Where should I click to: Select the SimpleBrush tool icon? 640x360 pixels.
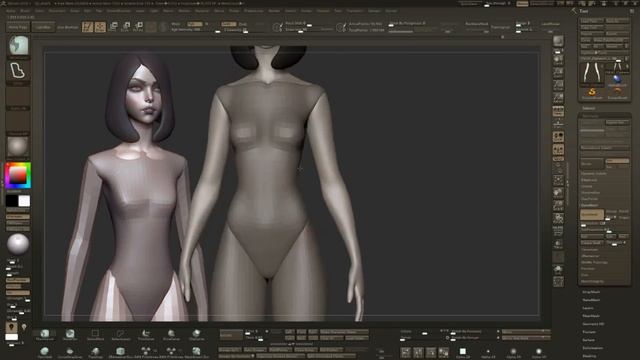click(x=592, y=93)
